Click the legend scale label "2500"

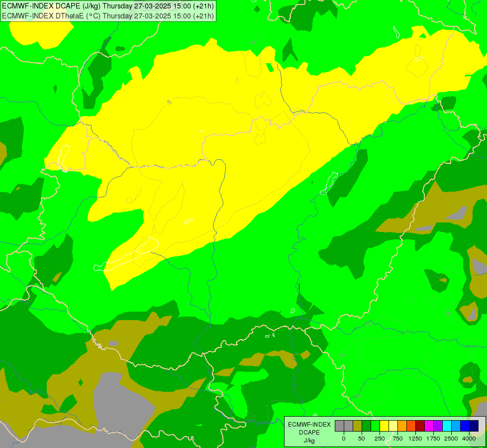(451, 439)
